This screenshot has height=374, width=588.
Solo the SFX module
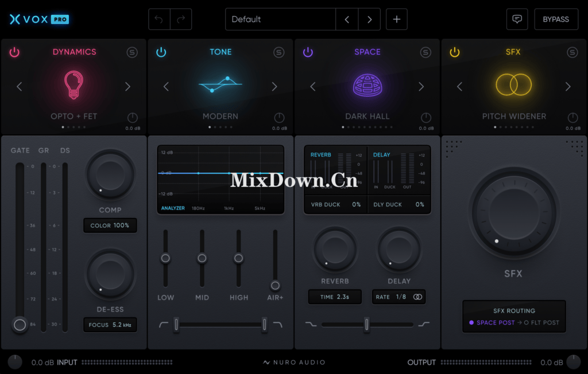tap(572, 52)
